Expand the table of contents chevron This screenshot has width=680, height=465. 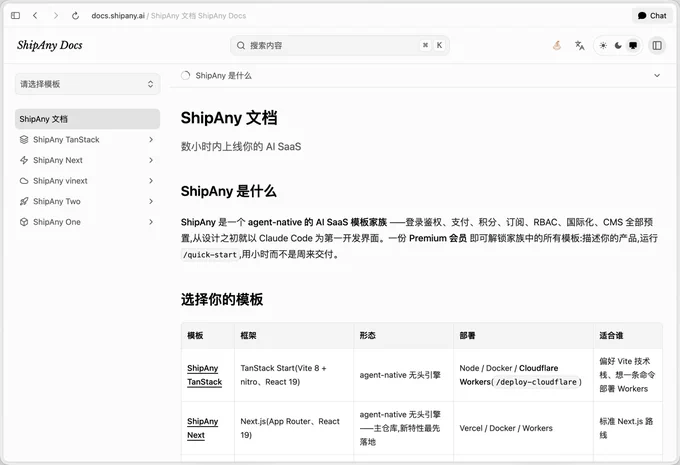(657, 75)
